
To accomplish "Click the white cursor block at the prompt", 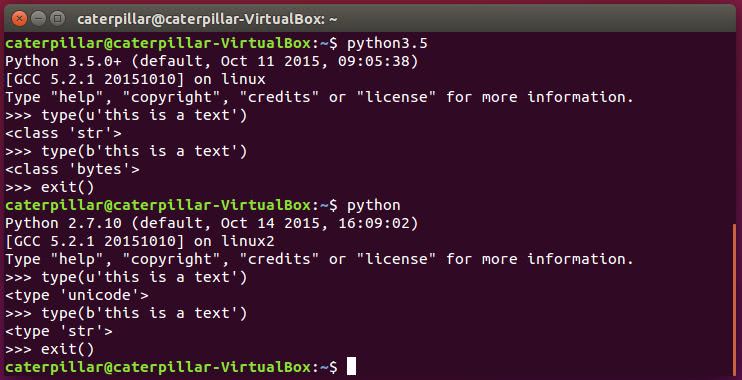I will pyautogui.click(x=351, y=367).
